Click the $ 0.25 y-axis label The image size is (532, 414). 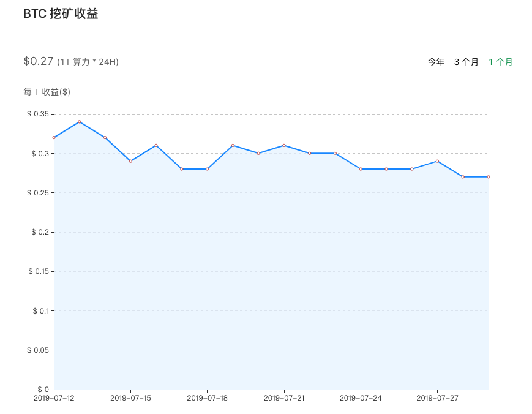click(x=38, y=193)
